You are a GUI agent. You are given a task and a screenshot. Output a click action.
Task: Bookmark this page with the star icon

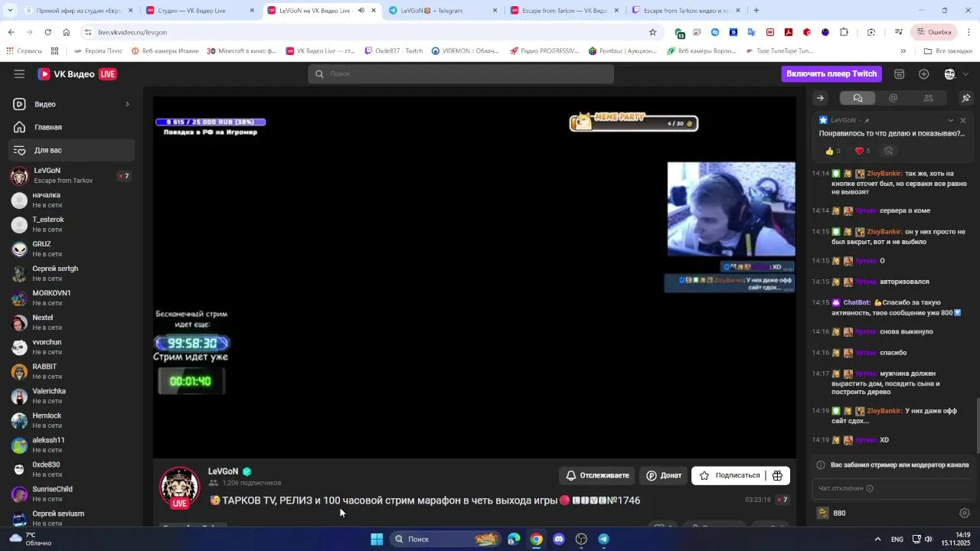pos(652,32)
